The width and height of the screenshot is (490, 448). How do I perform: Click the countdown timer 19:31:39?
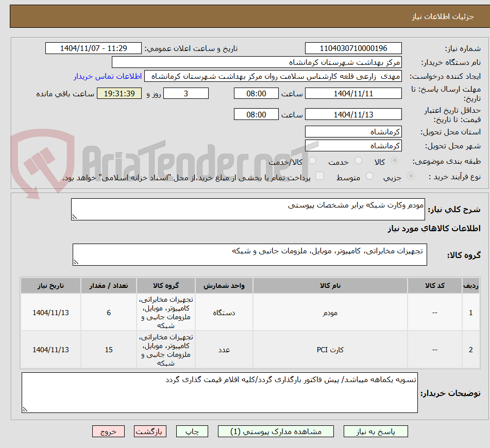(x=119, y=93)
